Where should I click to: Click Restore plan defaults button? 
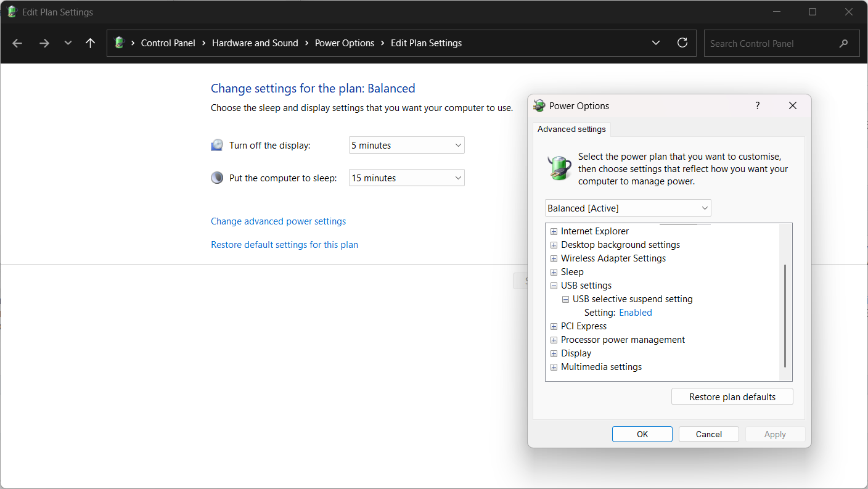pyautogui.click(x=732, y=397)
